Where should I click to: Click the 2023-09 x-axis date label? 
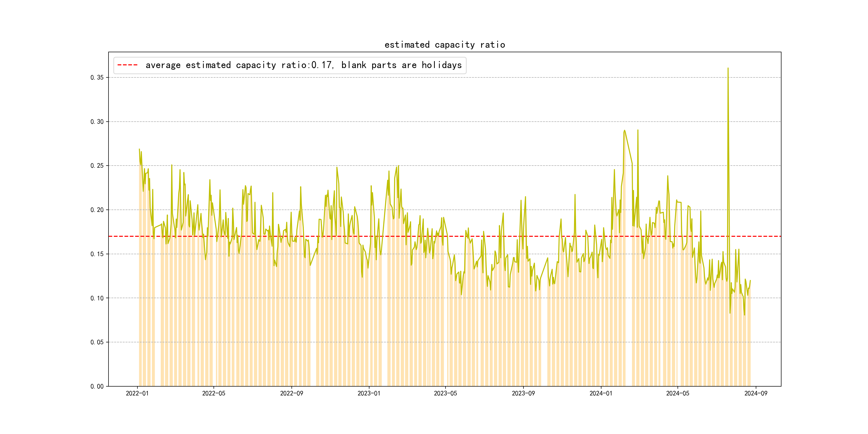click(x=523, y=394)
